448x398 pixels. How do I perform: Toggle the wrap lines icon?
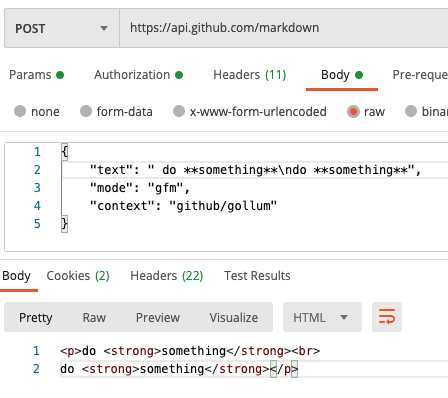(387, 317)
